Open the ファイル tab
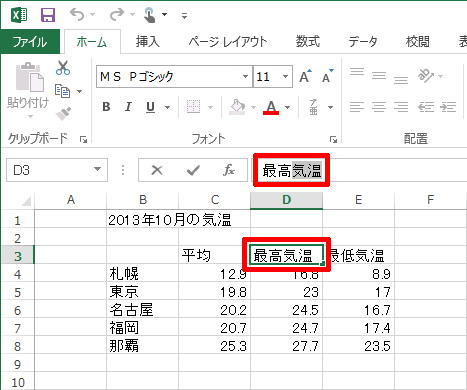This screenshot has height=390, width=467. click(30, 42)
